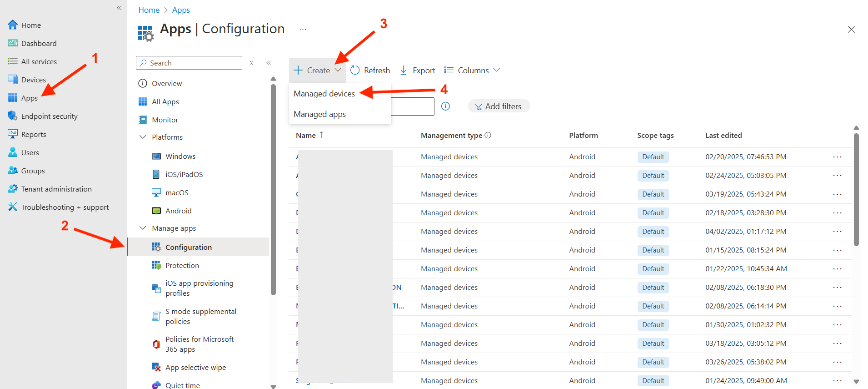
Task: Select Policies for Microsoft 365 apps
Action: [x=199, y=344]
